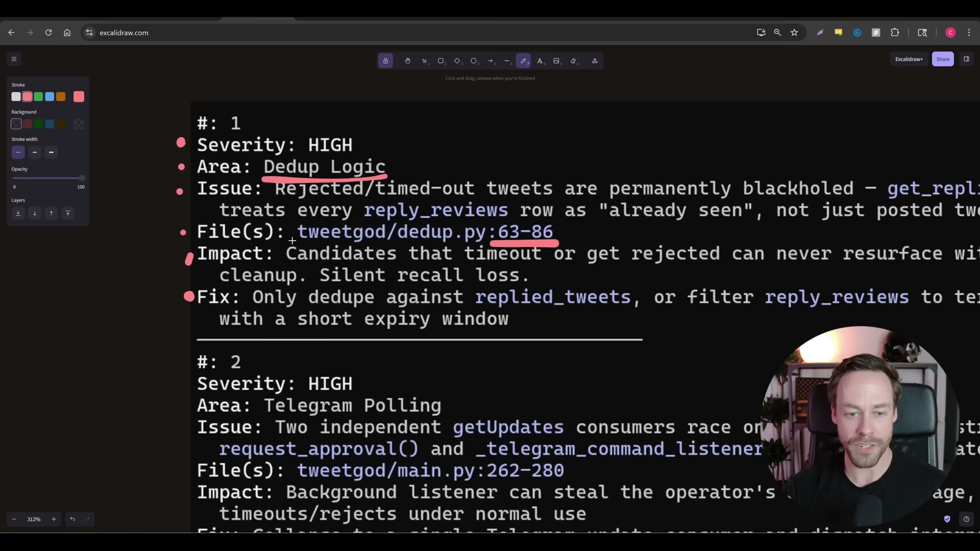The height and width of the screenshot is (551, 980).
Task: Choose the dark brown background swatch
Action: click(x=61, y=123)
